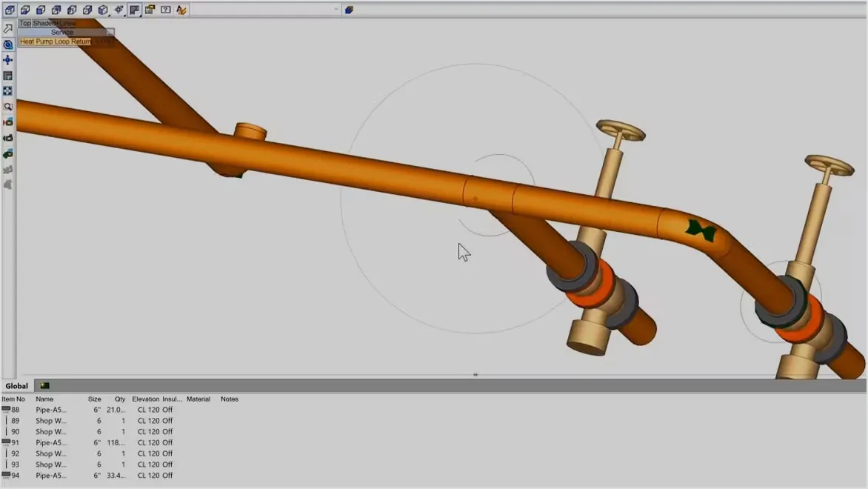Click the blue cube icon beside dropdown
868x489 pixels.
(349, 10)
